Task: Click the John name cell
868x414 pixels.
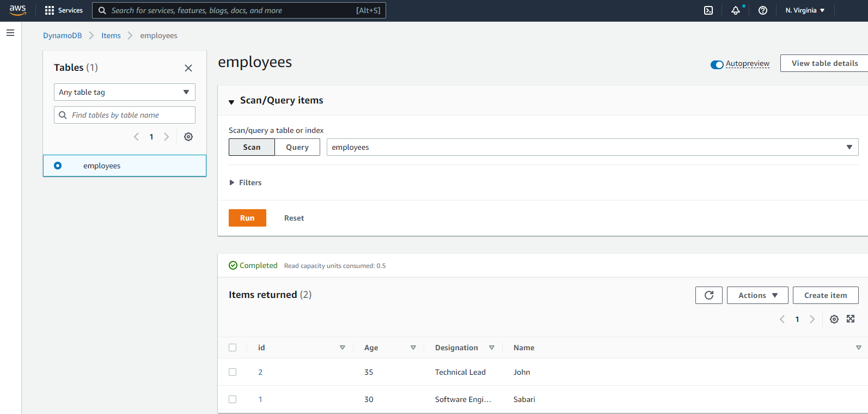Action: pos(522,372)
